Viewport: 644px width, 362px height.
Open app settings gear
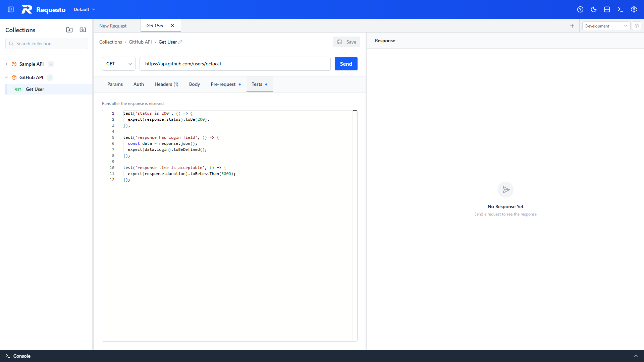pos(634,9)
